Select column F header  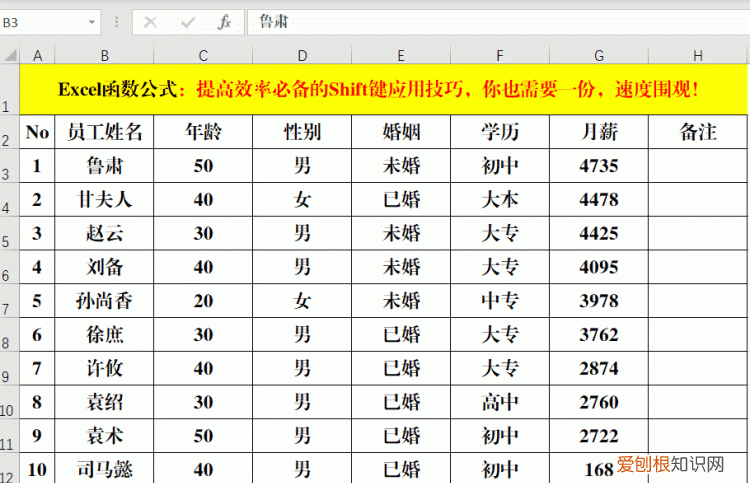(x=500, y=55)
